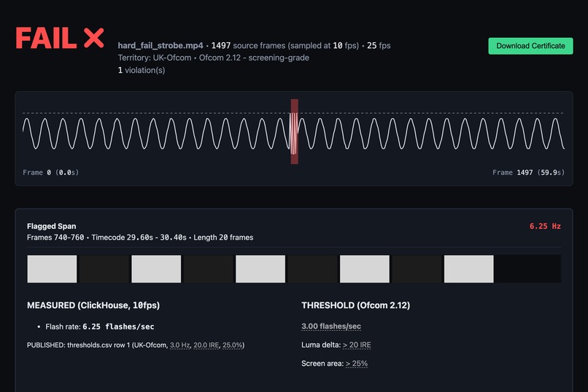The image size is (588, 392).
Task: Click 'Frame 1497 (59.9s)' label
Action: [528, 173]
